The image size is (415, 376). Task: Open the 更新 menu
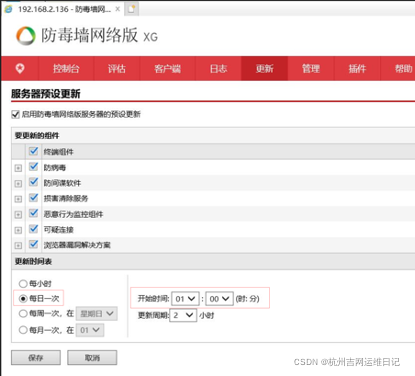point(264,69)
